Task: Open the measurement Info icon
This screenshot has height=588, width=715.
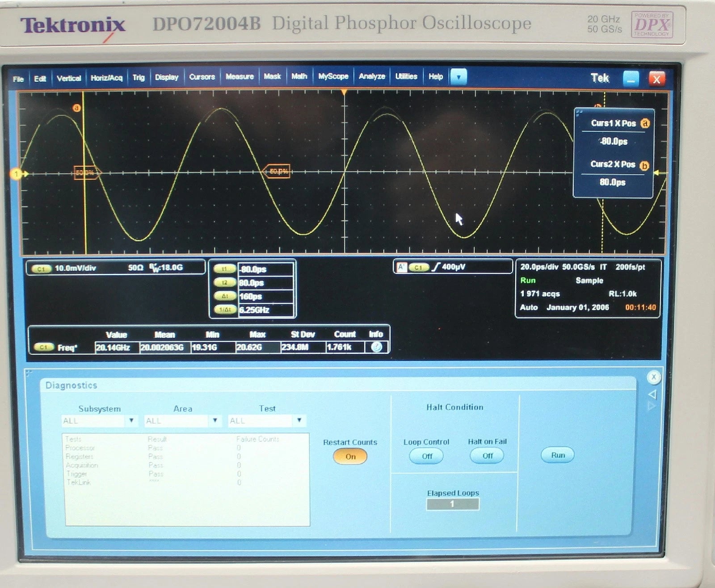Action: (x=377, y=347)
